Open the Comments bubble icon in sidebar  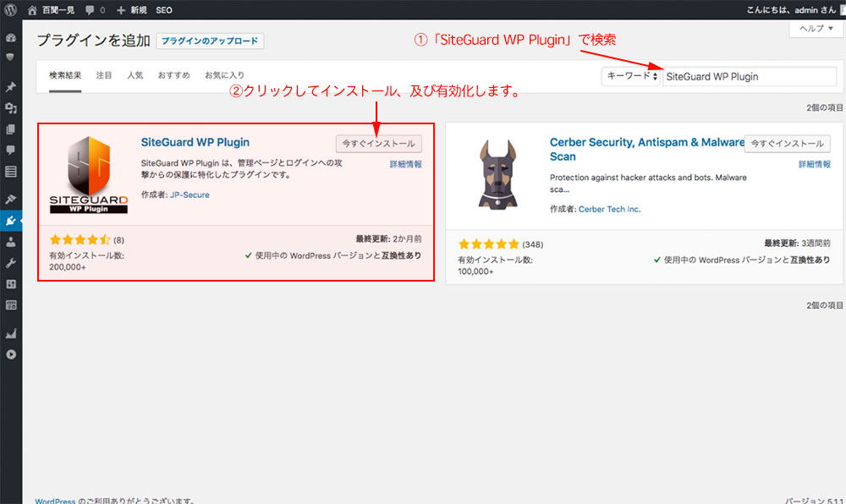click(x=10, y=150)
